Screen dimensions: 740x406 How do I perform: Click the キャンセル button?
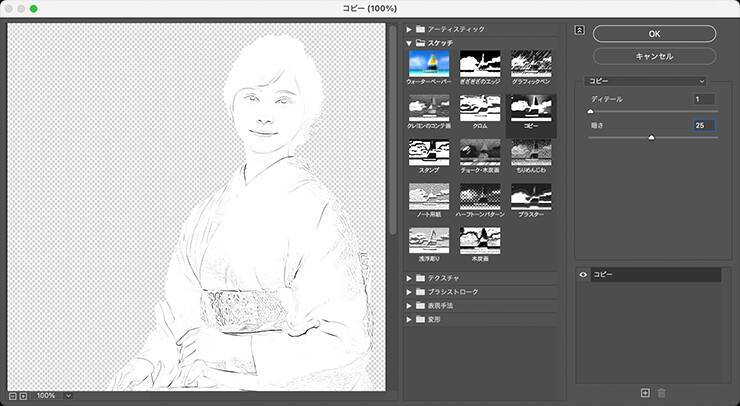click(654, 56)
